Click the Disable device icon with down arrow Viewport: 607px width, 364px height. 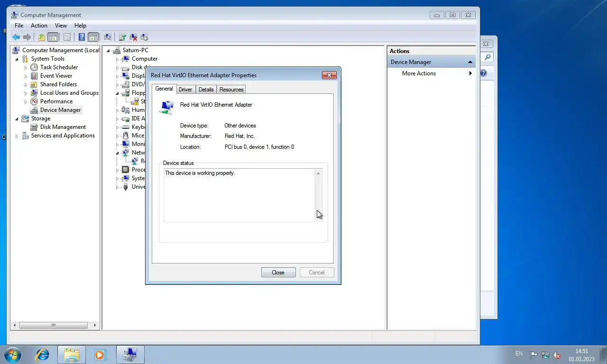point(144,37)
